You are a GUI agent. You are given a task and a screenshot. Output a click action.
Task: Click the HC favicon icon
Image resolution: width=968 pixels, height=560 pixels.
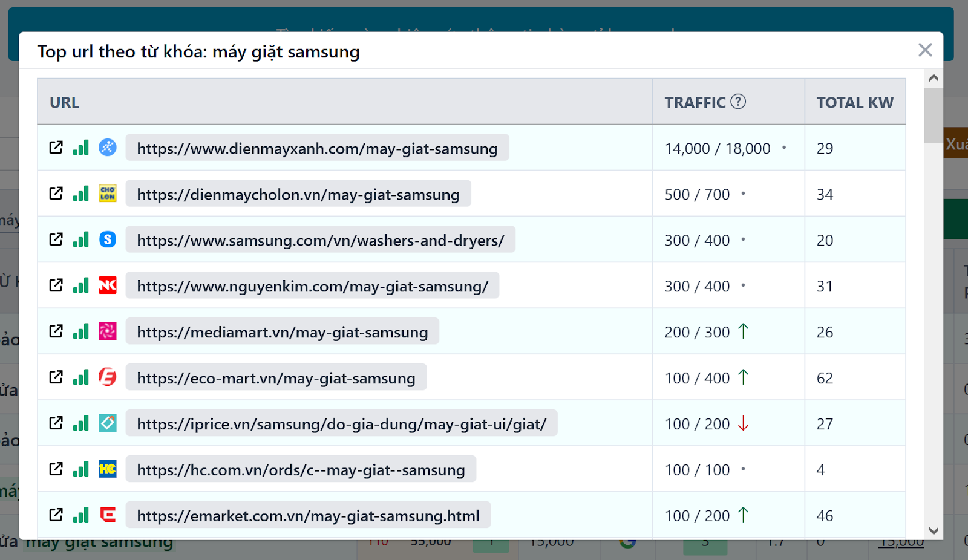tap(108, 469)
